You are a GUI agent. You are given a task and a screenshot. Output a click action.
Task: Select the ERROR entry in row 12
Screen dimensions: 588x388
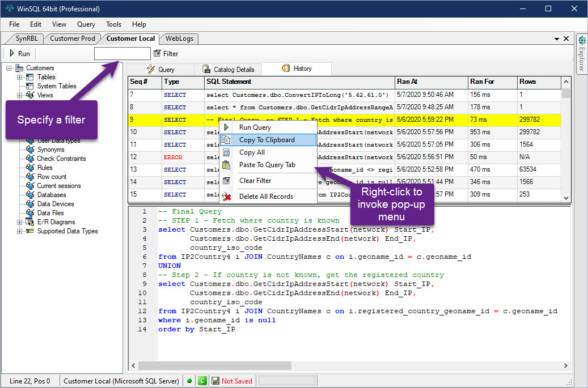(x=173, y=157)
